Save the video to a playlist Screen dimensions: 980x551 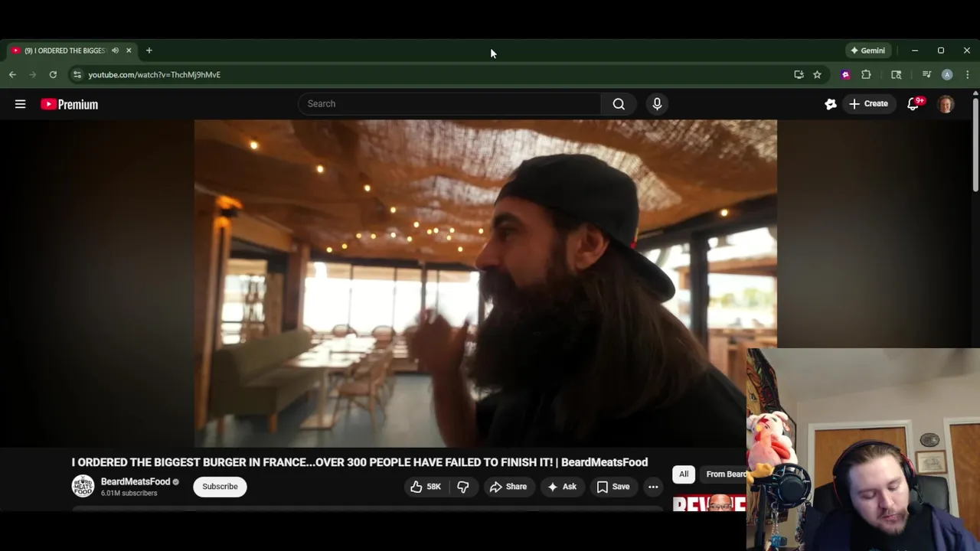tap(612, 487)
